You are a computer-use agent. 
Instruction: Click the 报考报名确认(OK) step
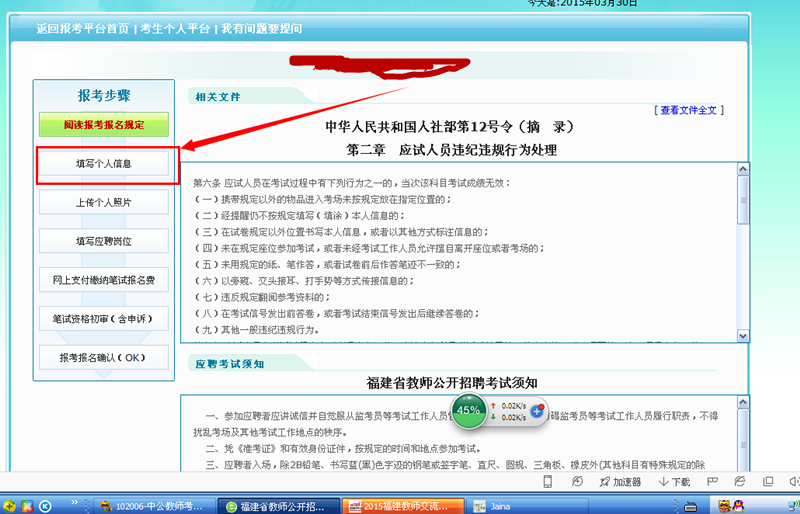point(104,357)
